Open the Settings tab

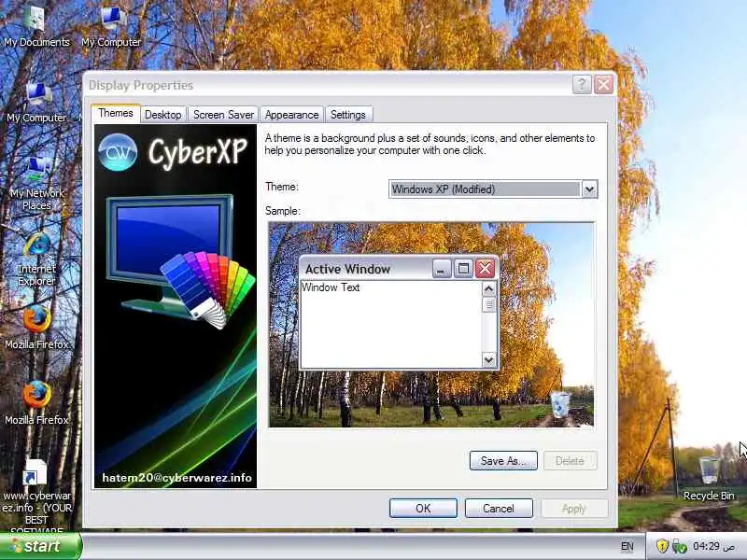tap(347, 115)
